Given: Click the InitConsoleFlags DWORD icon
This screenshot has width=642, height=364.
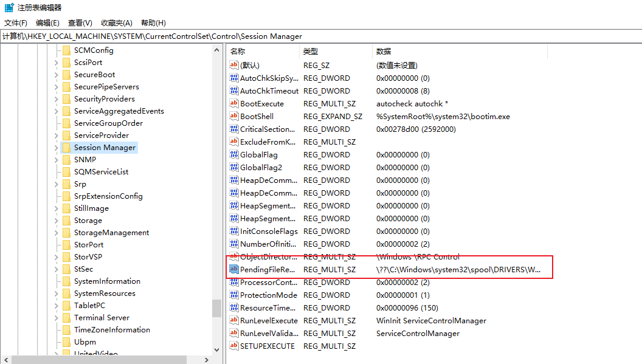Looking at the screenshot, I should click(x=234, y=231).
